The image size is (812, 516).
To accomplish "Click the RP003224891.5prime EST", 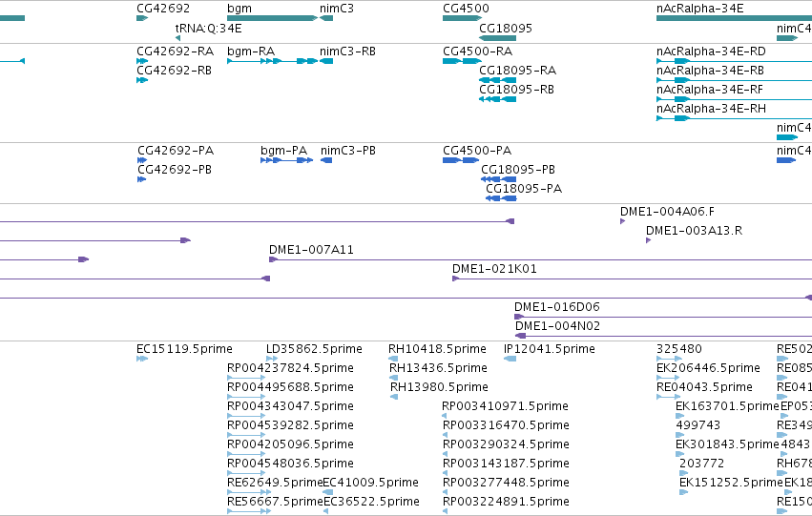I will tap(446, 512).
